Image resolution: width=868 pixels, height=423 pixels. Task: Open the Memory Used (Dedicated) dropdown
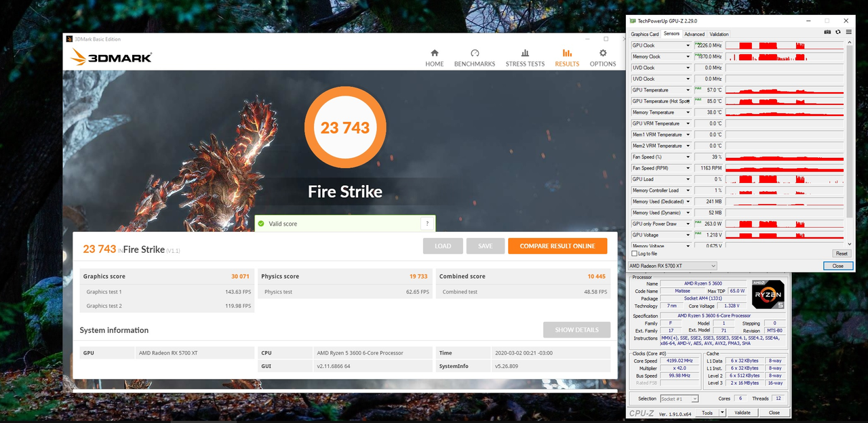click(x=688, y=201)
